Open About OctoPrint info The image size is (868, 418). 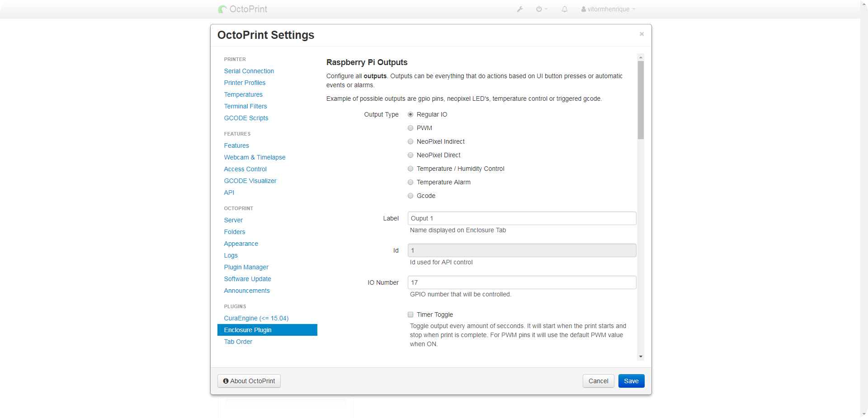249,381
